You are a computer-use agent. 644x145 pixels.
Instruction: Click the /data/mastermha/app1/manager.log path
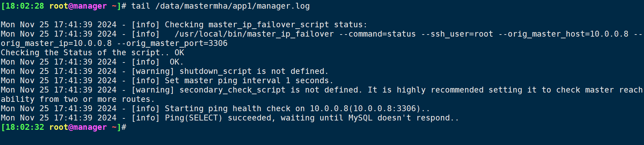[232, 6]
